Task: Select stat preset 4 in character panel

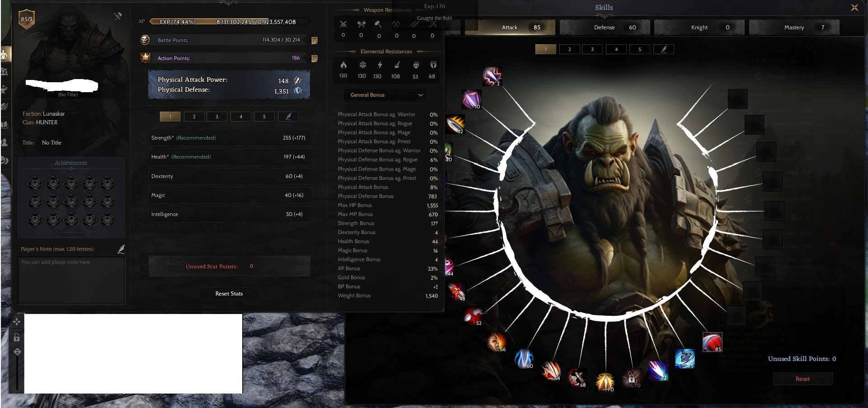Action: point(241,117)
